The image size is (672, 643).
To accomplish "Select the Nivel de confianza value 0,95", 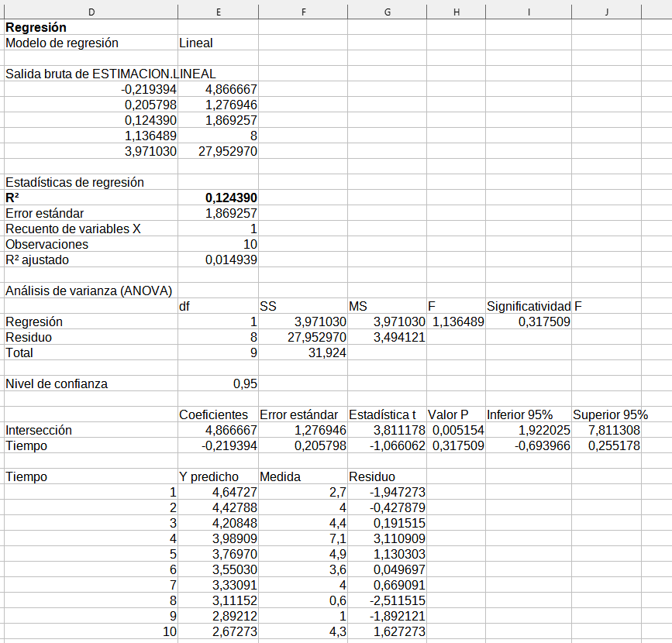I will (x=245, y=384).
